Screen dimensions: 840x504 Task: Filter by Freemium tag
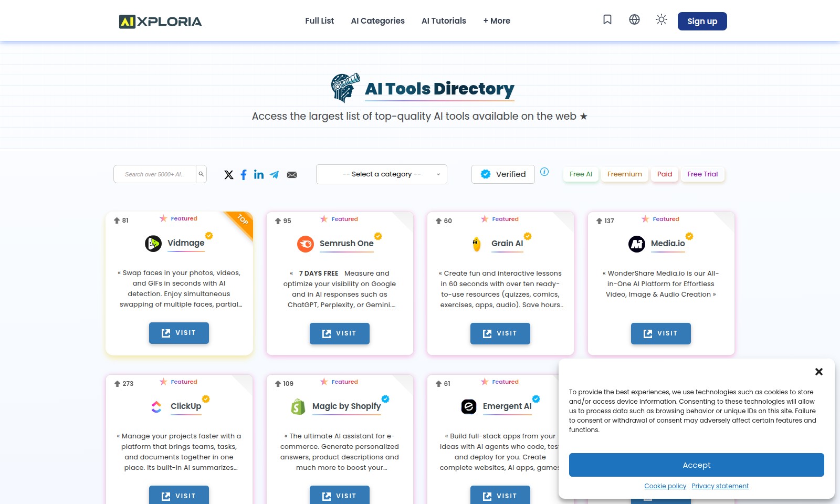pyautogui.click(x=625, y=174)
